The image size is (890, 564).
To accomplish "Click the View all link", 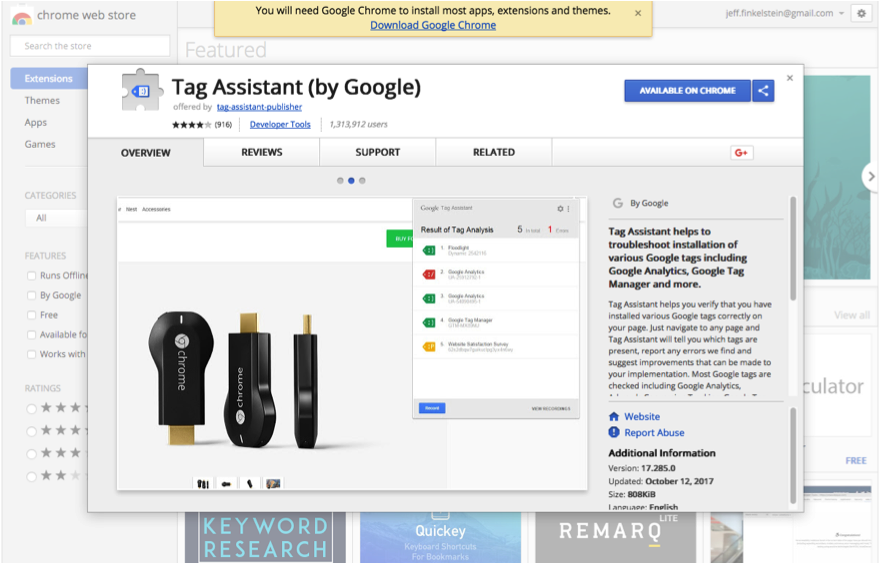I will point(851,315).
